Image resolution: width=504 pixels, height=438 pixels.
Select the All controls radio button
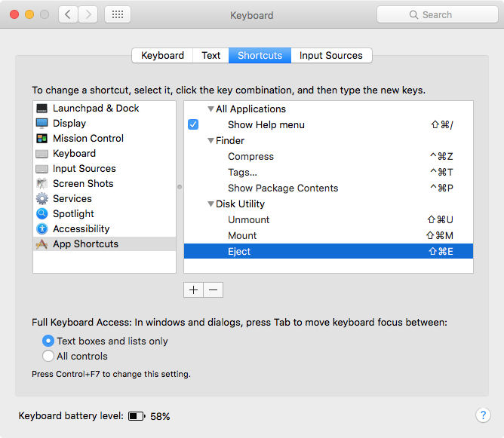[x=48, y=356]
